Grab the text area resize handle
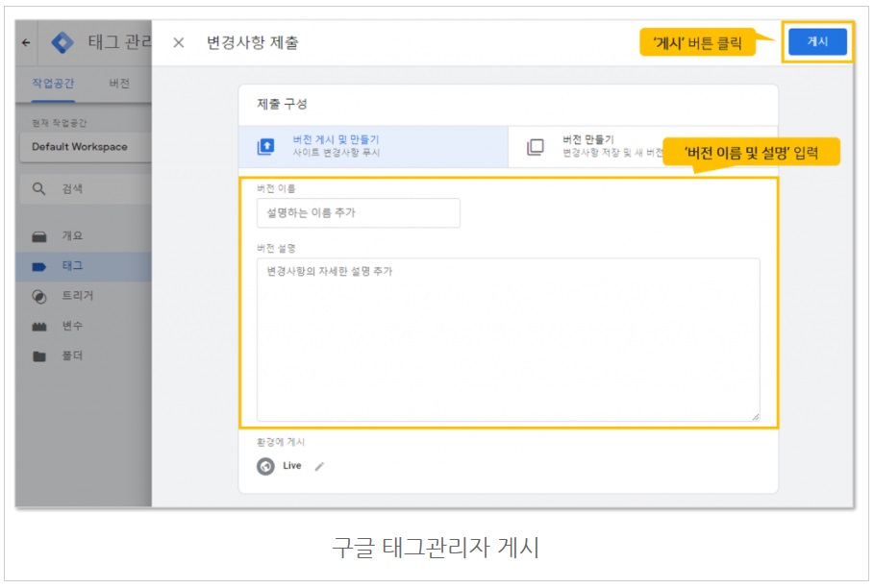 756,417
